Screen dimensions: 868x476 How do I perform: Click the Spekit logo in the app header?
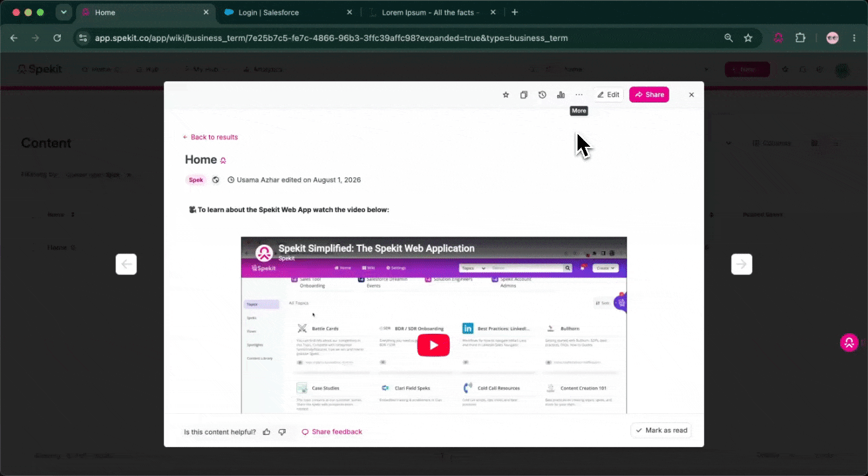coord(40,69)
